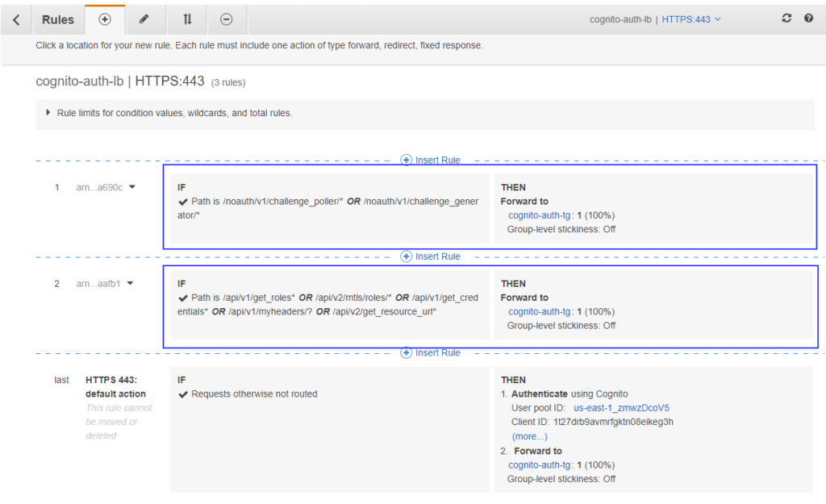
Task: Refresh the rules list
Action: point(786,19)
